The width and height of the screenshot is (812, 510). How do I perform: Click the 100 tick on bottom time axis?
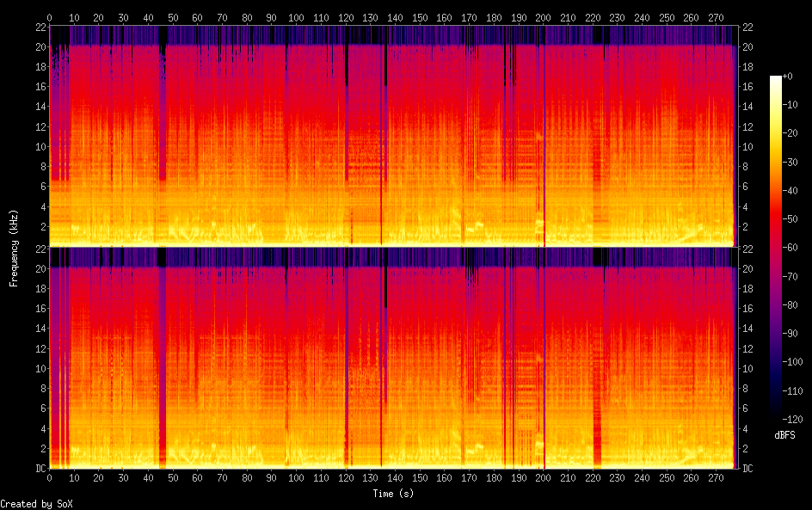[296, 477]
